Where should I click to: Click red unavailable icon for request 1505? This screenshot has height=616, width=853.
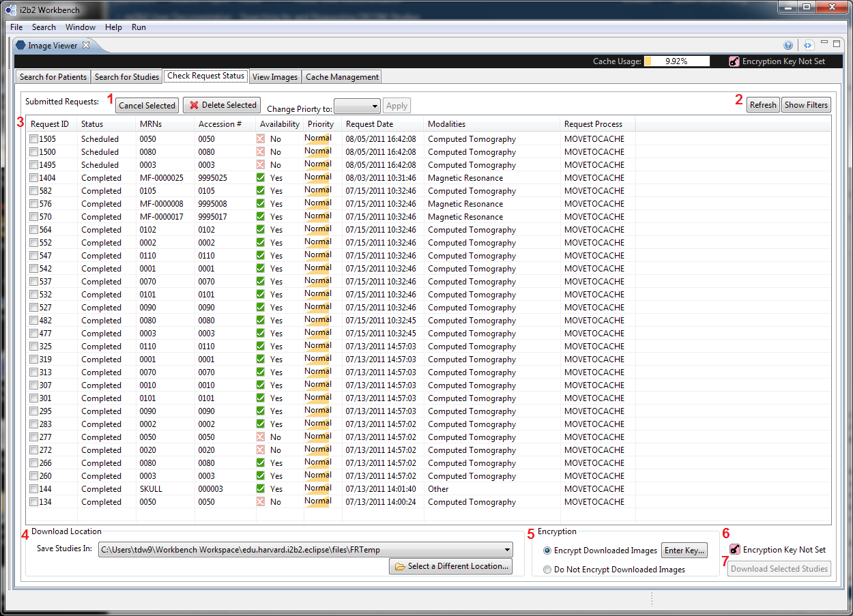261,138
